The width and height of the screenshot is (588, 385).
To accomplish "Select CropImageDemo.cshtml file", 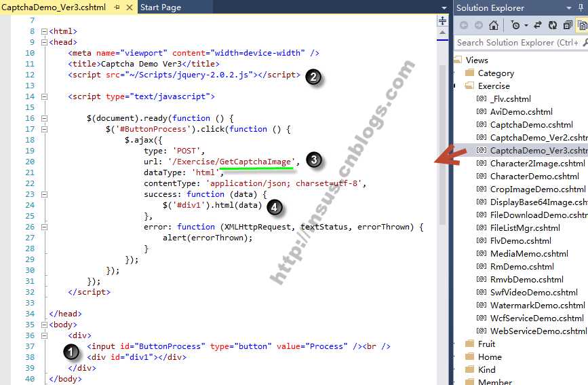I will [538, 189].
